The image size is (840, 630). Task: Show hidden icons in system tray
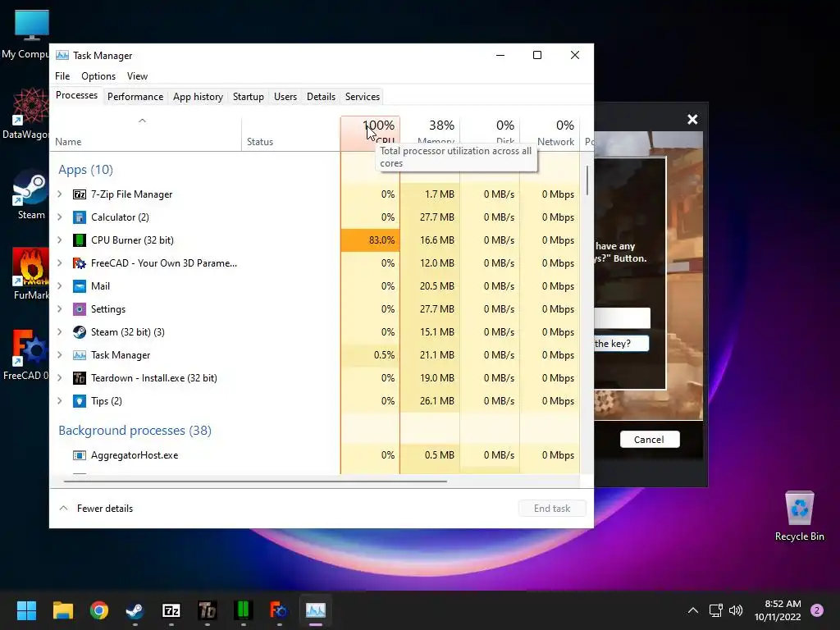[692, 610]
